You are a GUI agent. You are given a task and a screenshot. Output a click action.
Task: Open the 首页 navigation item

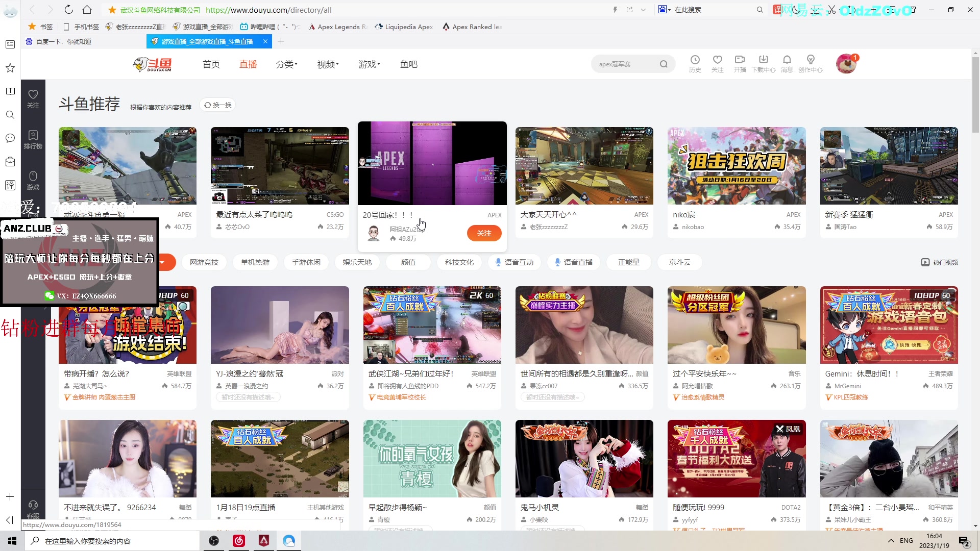click(211, 64)
